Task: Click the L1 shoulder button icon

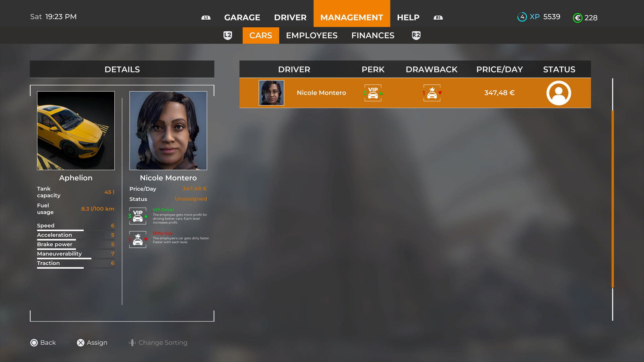Action: [x=206, y=18]
